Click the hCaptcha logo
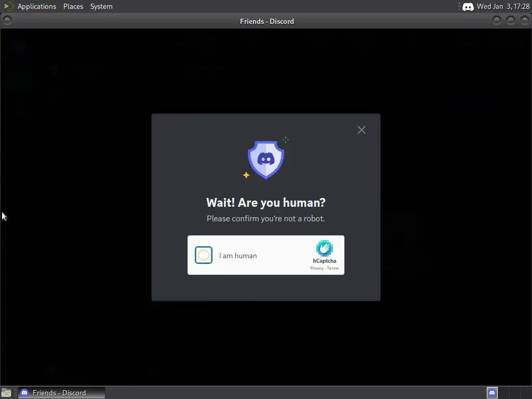 324,248
